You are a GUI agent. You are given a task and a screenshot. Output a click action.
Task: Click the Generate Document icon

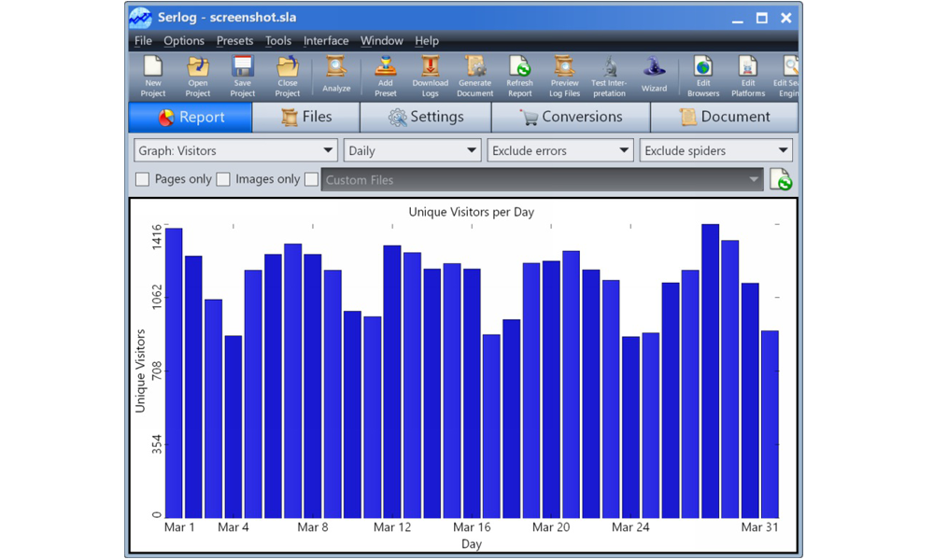click(x=474, y=76)
